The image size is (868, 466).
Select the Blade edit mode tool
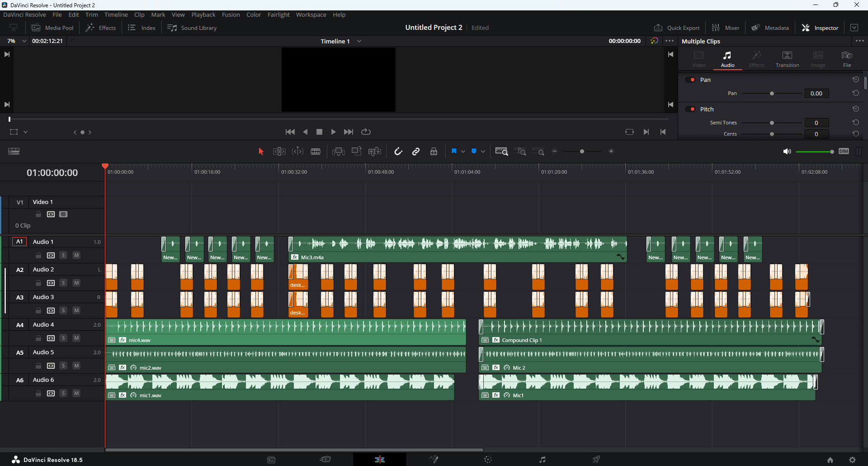(x=316, y=152)
